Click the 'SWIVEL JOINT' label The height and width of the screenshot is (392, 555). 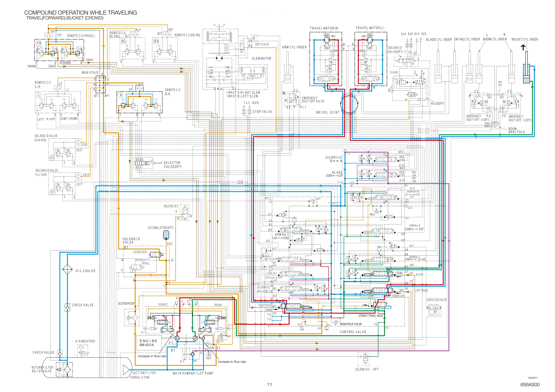click(x=328, y=112)
